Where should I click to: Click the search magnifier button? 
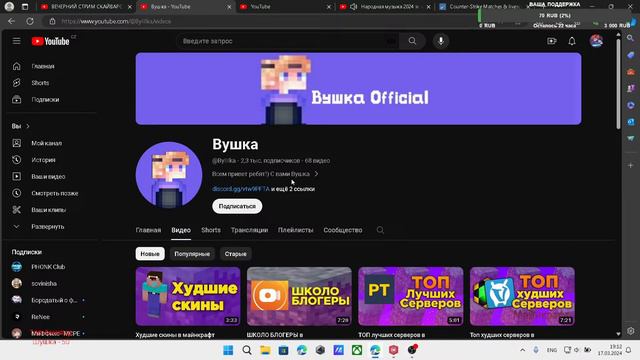click(412, 41)
